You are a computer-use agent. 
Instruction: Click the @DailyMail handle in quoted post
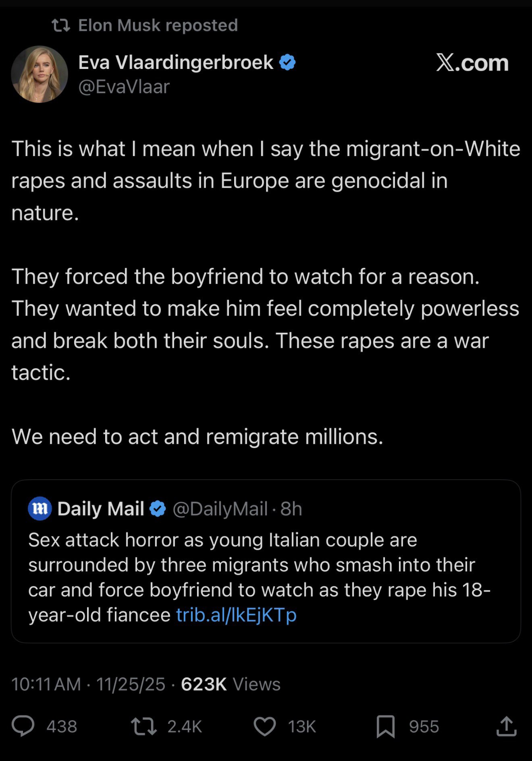(220, 509)
